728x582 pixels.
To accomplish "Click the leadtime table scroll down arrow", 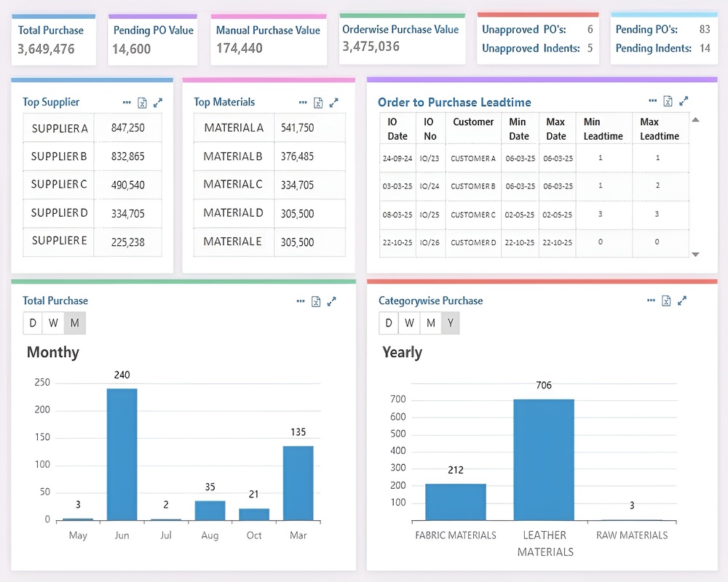I will pyautogui.click(x=695, y=255).
